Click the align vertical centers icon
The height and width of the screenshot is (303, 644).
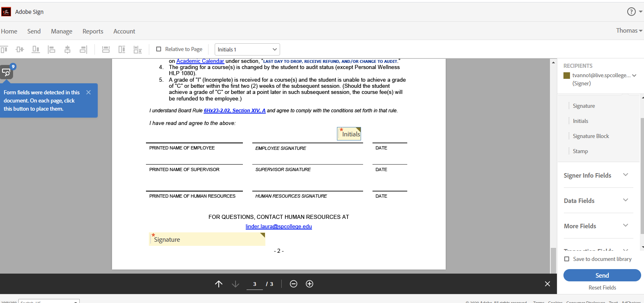point(20,49)
